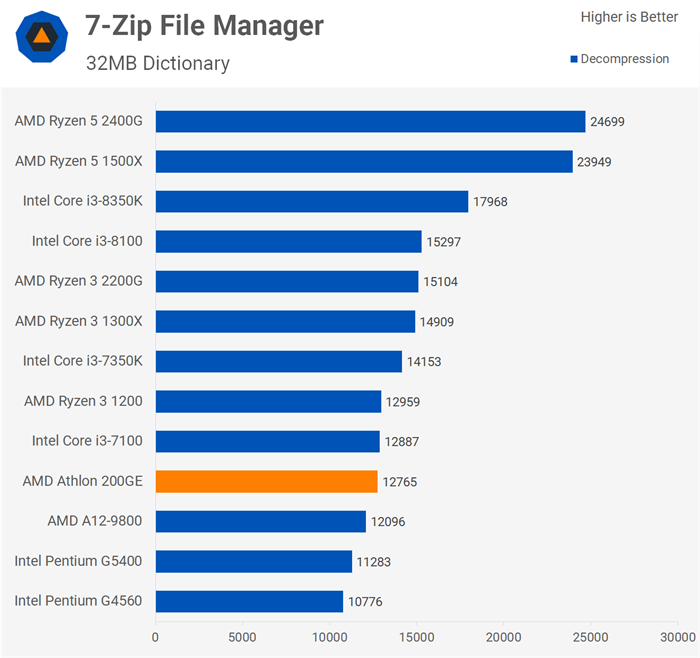
Task: Click the AMD Ryzen 3 1300X bar
Action: [x=285, y=322]
